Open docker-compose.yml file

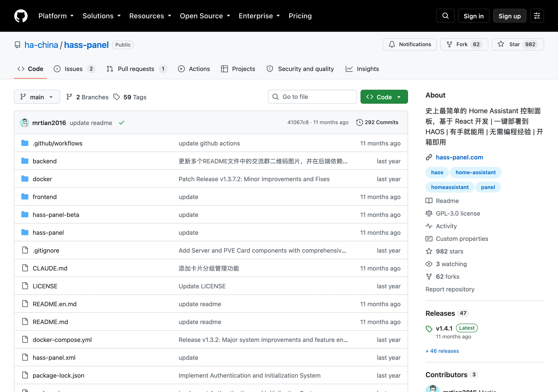click(x=62, y=340)
